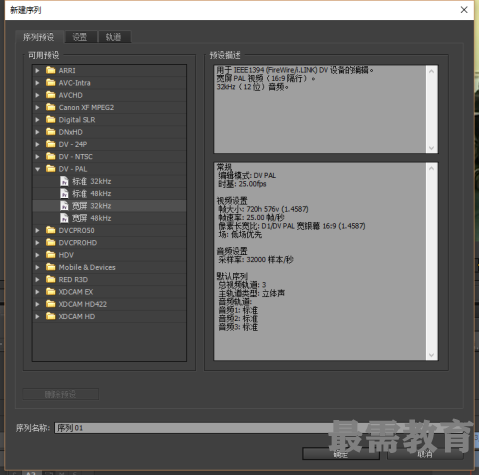Click the XDCAM EX folder icon
Screen dimensions: 480x476
click(51, 292)
